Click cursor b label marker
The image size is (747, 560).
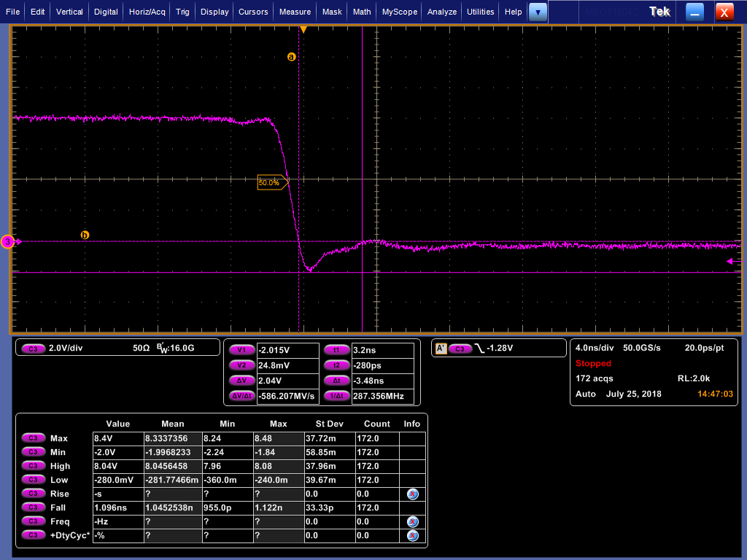pos(85,235)
